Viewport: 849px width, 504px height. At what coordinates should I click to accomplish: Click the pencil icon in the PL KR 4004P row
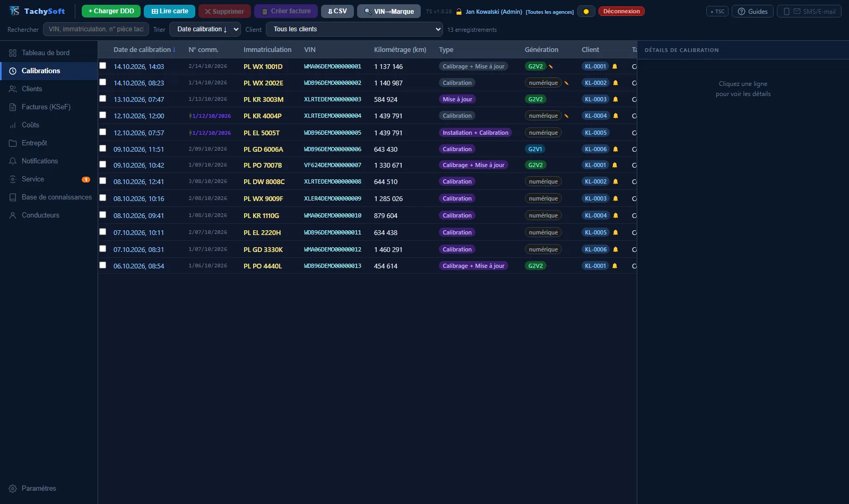566,116
